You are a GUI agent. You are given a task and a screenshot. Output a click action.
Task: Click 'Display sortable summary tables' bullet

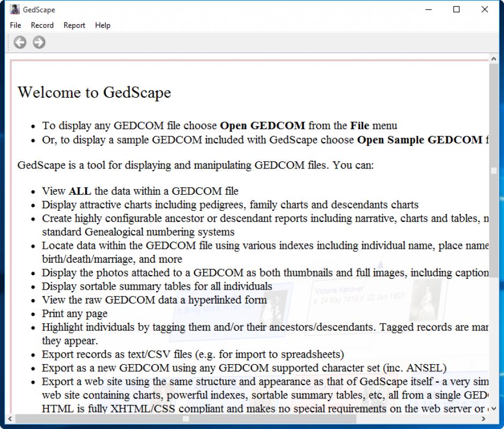click(157, 286)
